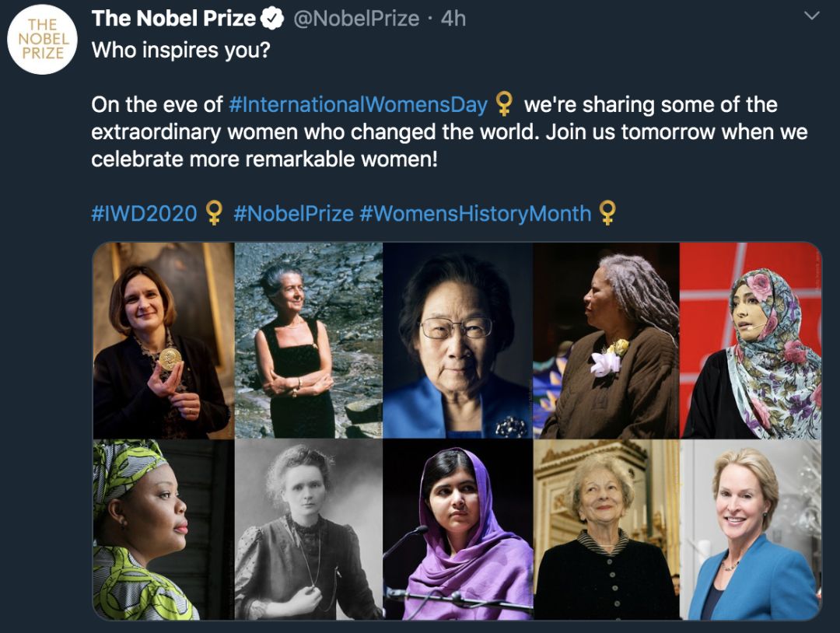Click the #NobelPrize hashtag

click(293, 214)
